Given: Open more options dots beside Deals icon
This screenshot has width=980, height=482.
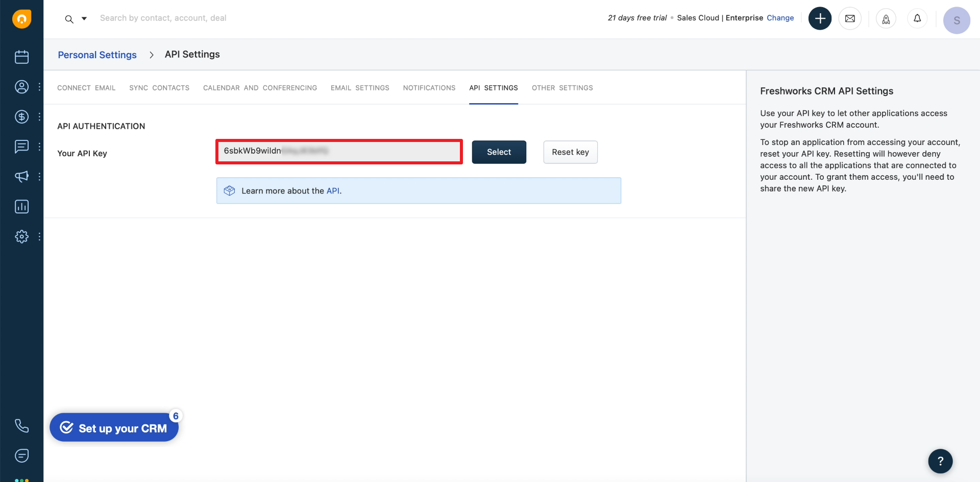Looking at the screenshot, I should 39,117.
